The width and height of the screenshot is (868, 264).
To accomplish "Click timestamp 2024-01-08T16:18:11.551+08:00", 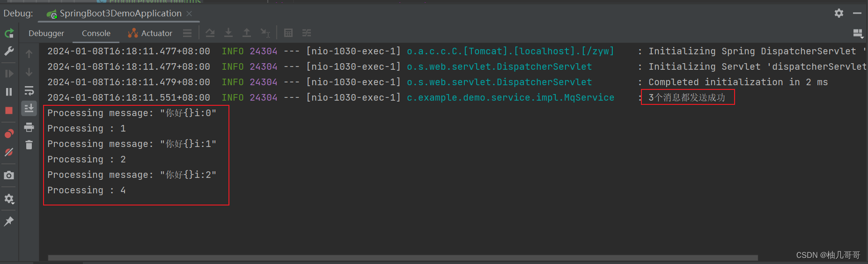I will (129, 97).
